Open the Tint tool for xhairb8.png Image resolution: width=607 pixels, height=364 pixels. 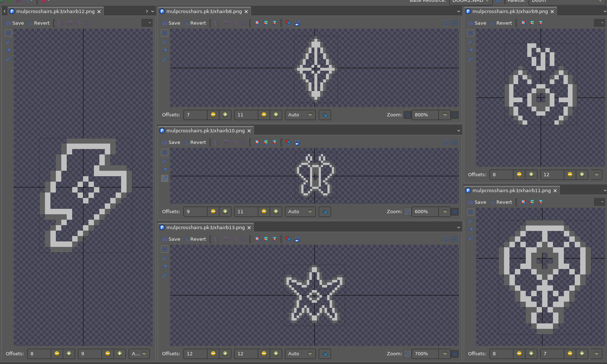pos(274,23)
